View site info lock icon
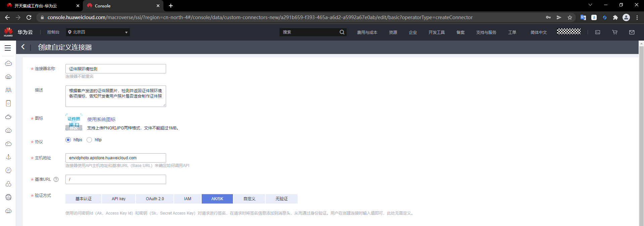Viewport: 644px width, 226px height. tap(42, 17)
